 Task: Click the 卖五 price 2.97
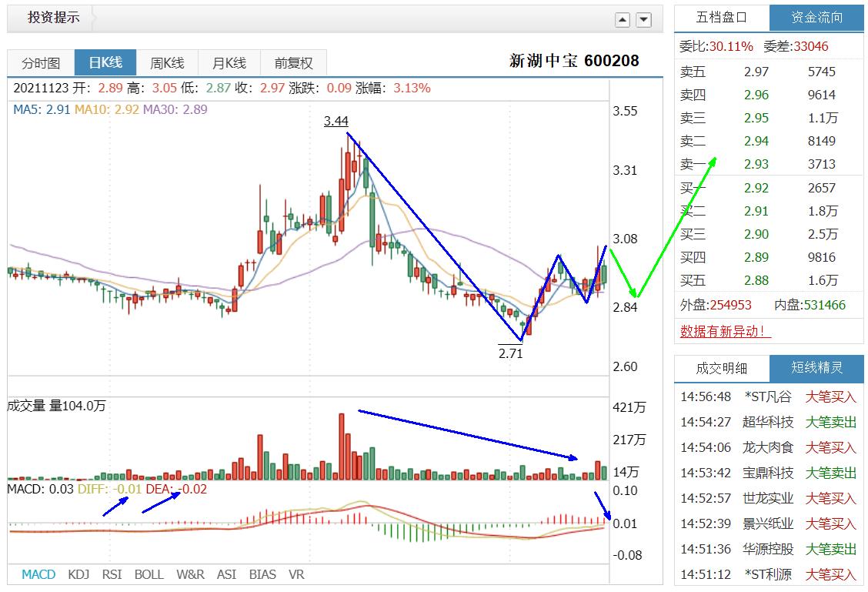tap(756, 72)
